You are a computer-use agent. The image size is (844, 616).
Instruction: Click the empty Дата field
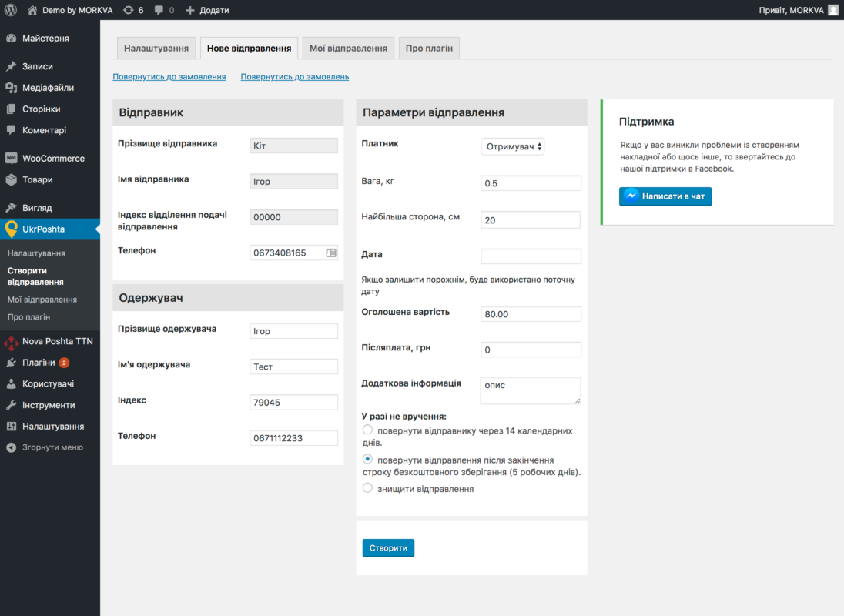coord(531,256)
